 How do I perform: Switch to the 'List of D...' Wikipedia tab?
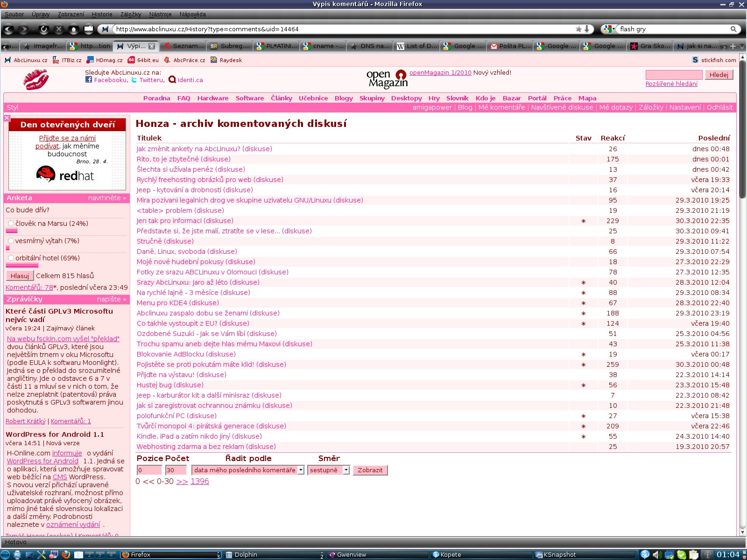pos(417,46)
